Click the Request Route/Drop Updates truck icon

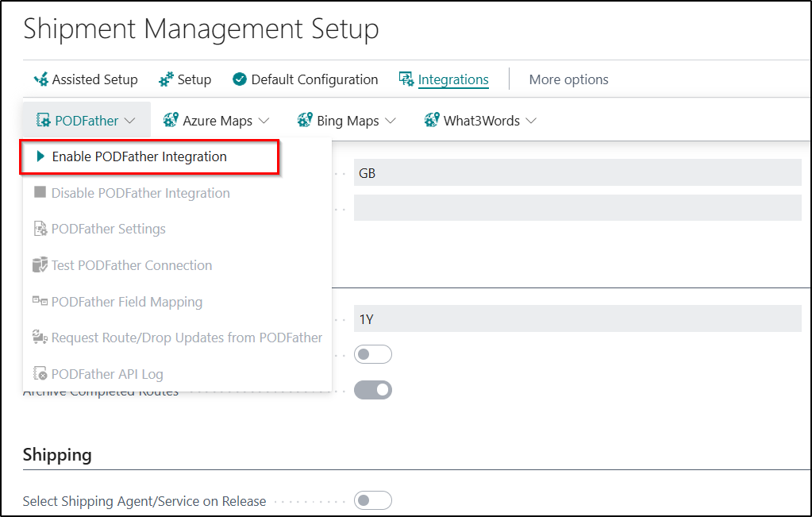(x=40, y=338)
